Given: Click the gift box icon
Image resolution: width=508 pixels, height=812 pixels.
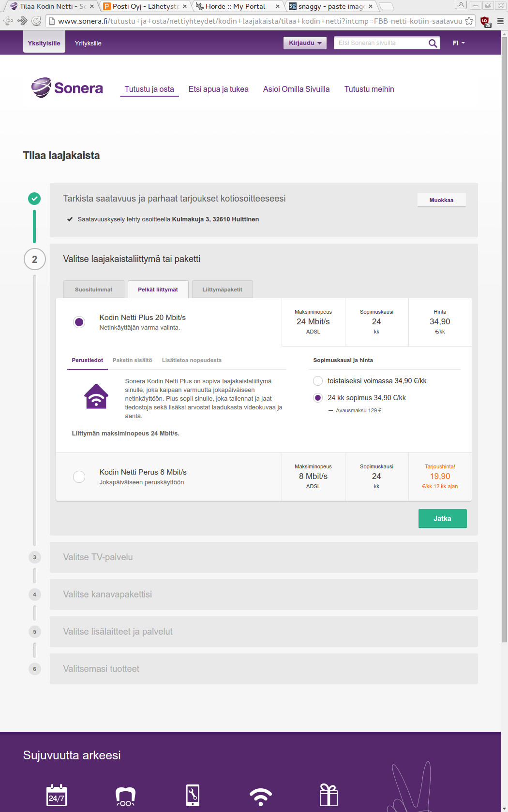Looking at the screenshot, I should coord(329,795).
